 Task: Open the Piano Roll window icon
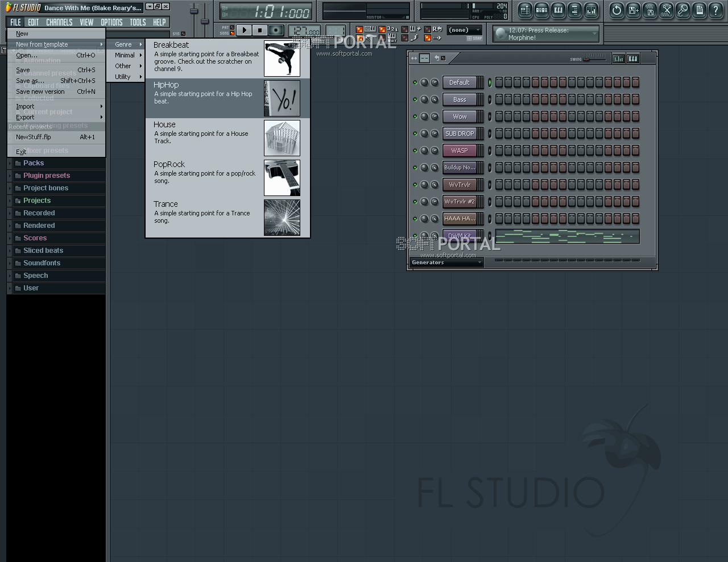(x=559, y=10)
